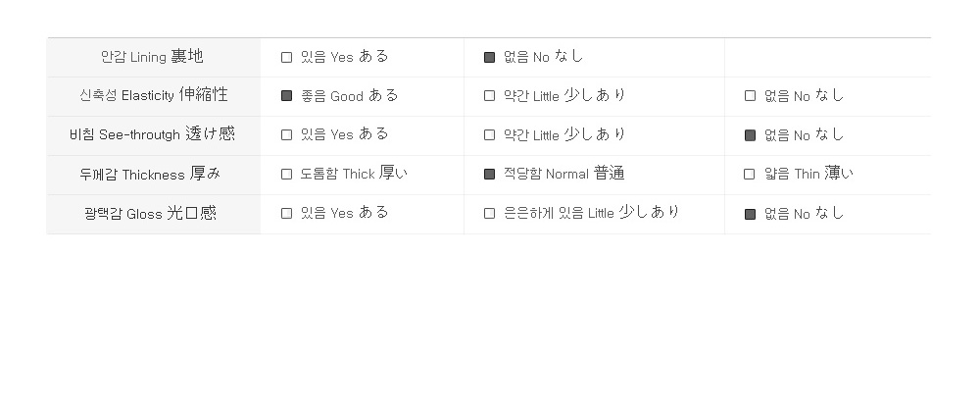The image size is (980, 412).
Task: Check the Gloss Little checkbox
Action: [489, 213]
